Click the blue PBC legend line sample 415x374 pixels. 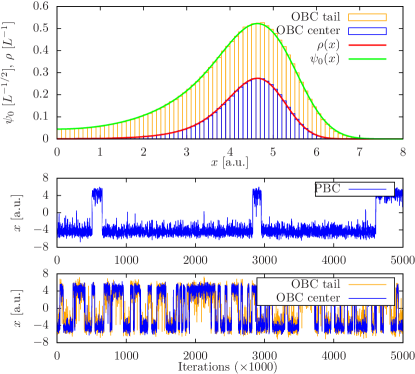(367, 189)
